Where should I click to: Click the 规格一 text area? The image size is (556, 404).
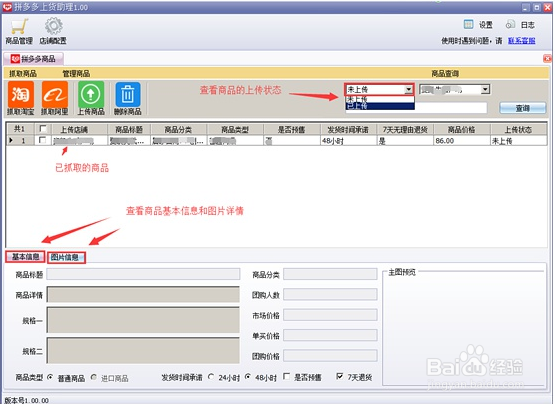coord(143,320)
